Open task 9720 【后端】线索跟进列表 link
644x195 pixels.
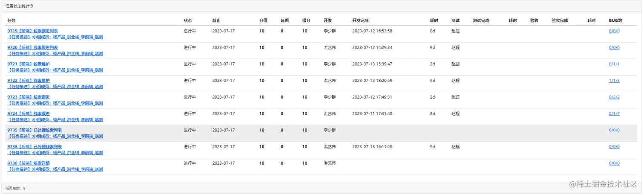coord(33,48)
